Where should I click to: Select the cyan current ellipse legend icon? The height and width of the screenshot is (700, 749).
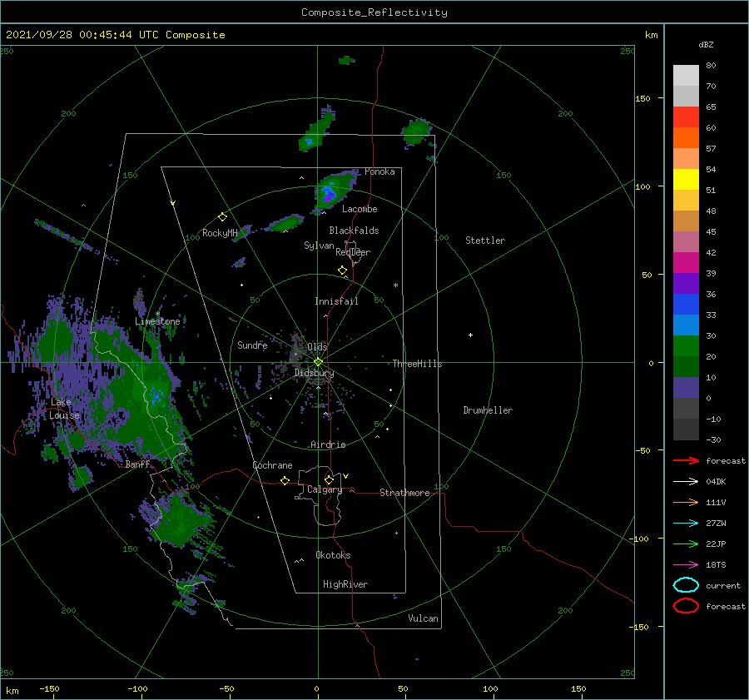pyautogui.click(x=686, y=585)
